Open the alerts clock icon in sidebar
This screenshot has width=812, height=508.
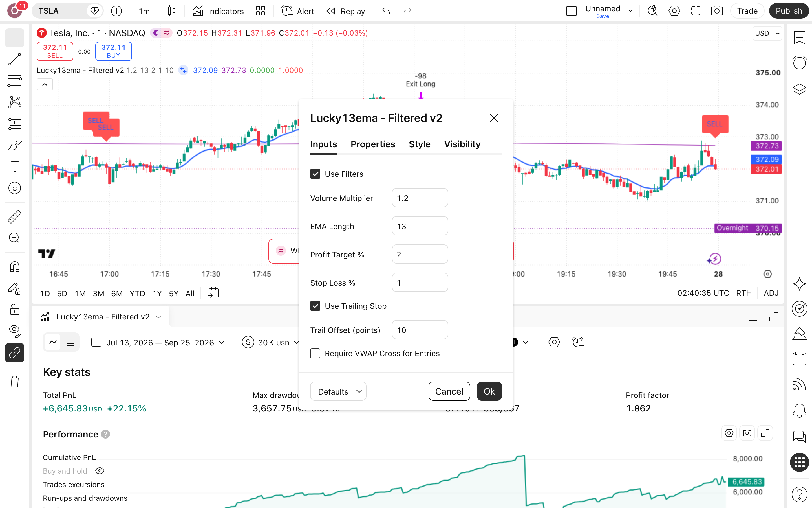pyautogui.click(x=800, y=63)
